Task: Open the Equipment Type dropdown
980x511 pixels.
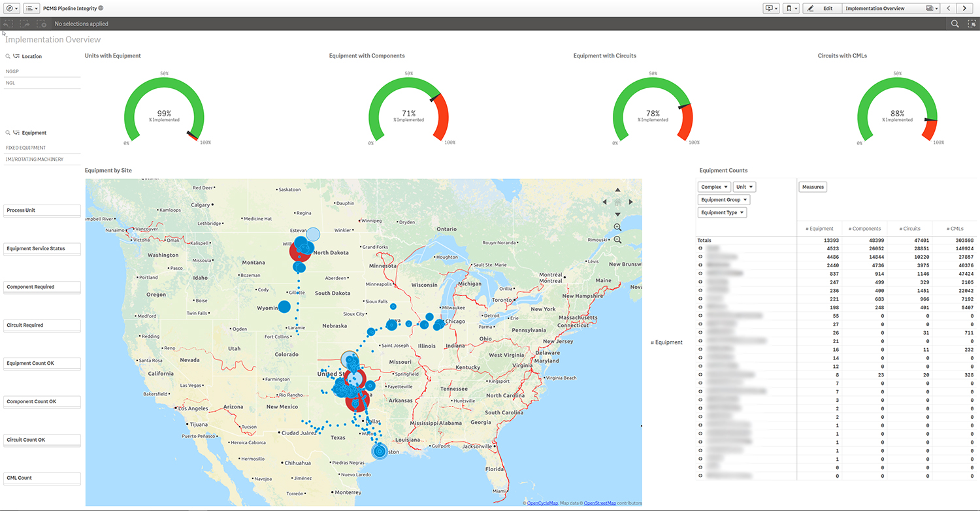Action: pyautogui.click(x=722, y=212)
